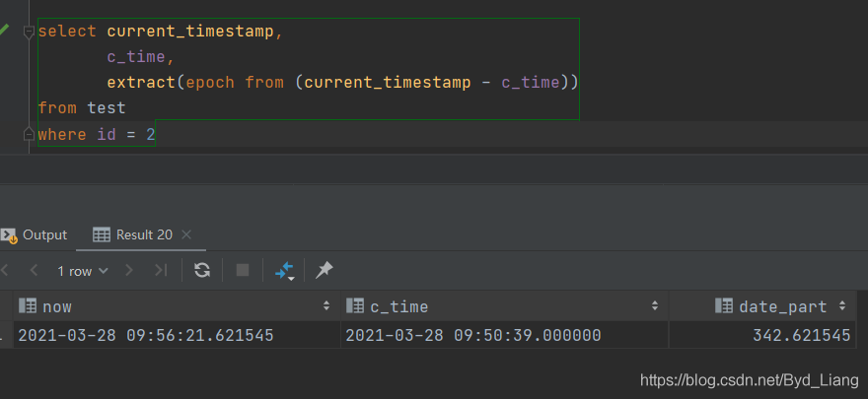Select the 342.621545 date_part cell
The image size is (868, 399).
(x=801, y=335)
